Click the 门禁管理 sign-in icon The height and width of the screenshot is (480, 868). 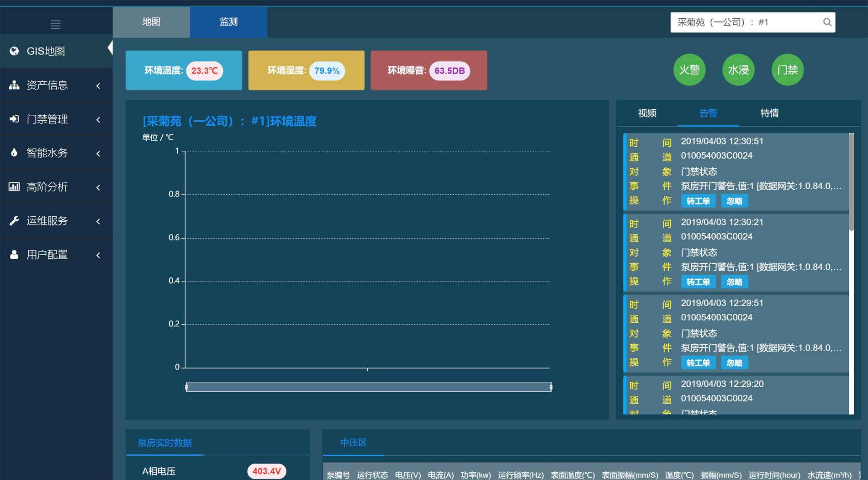[14, 119]
